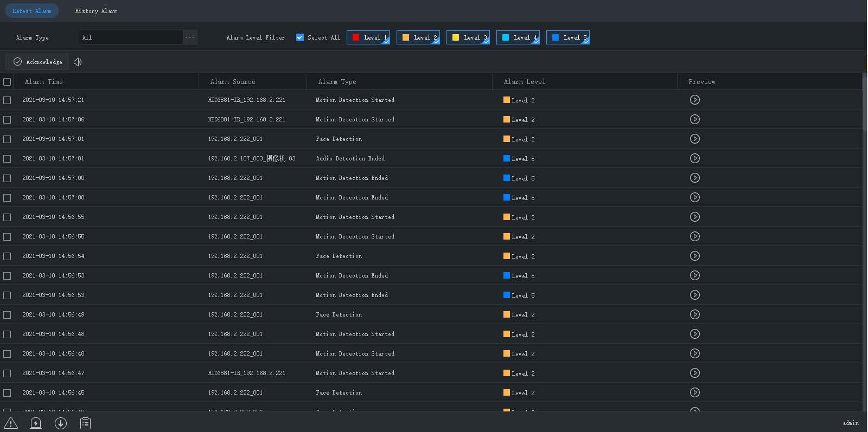Select the 192.168.2.107_003 alarm source cell
The height and width of the screenshot is (432, 868).
tap(252, 158)
